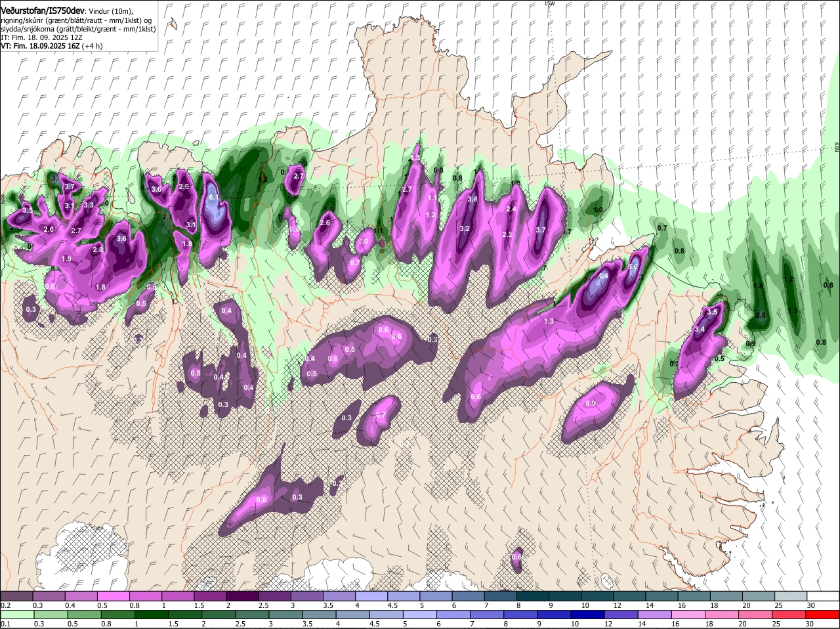The width and height of the screenshot is (840, 629).
Task: Click the dark mauve 0.2 snow legend swatch
Action: (16, 596)
